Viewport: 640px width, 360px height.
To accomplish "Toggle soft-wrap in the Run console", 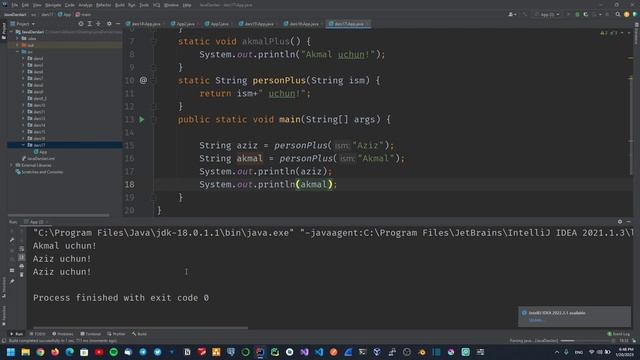I will pyautogui.click(x=22, y=249).
